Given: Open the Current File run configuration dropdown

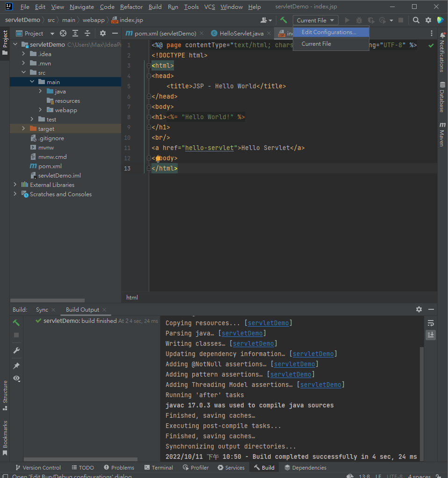Looking at the screenshot, I should (x=316, y=20).
